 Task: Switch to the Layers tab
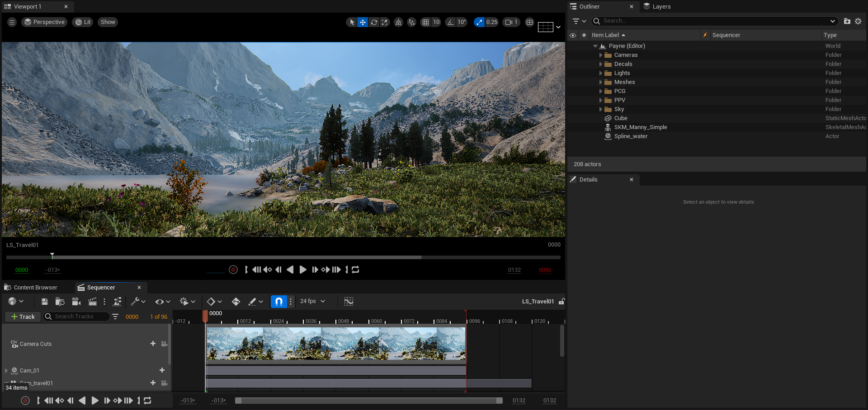click(657, 7)
